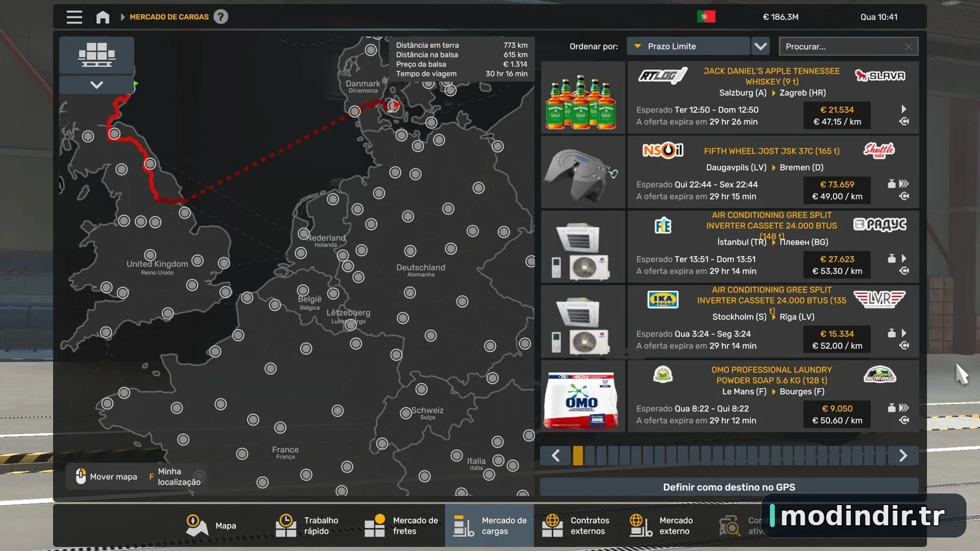Click the NS Oil company logo
The width and height of the screenshot is (980, 551).
point(663,150)
